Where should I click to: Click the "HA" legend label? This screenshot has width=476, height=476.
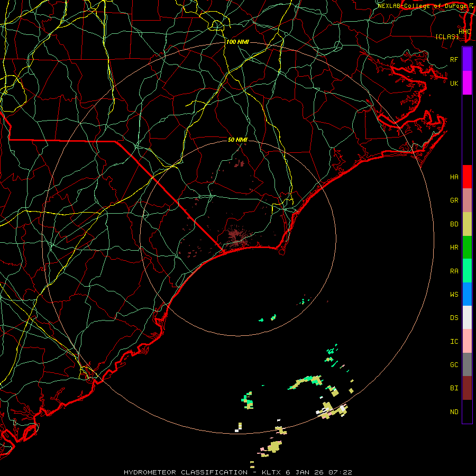click(x=454, y=177)
